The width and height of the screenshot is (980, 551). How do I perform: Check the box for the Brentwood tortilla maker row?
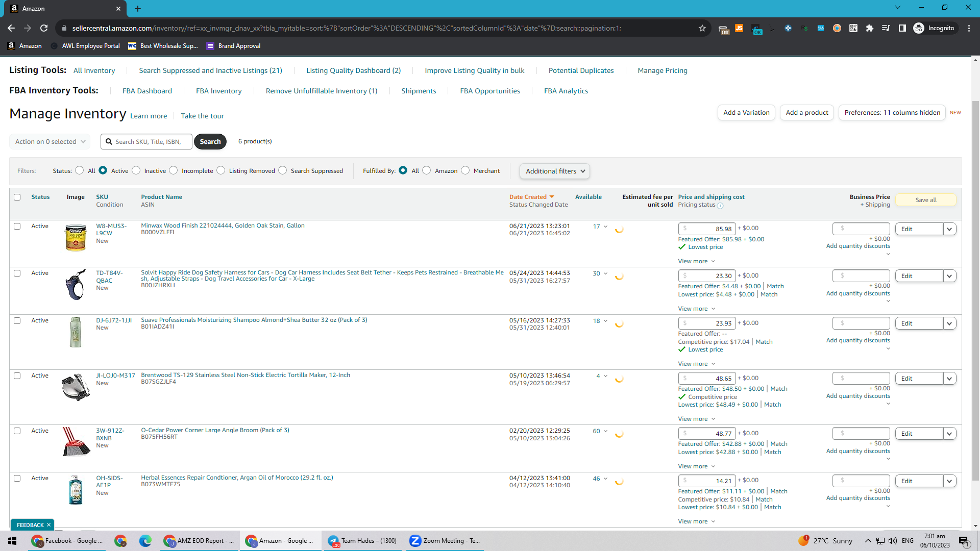coord(17,375)
